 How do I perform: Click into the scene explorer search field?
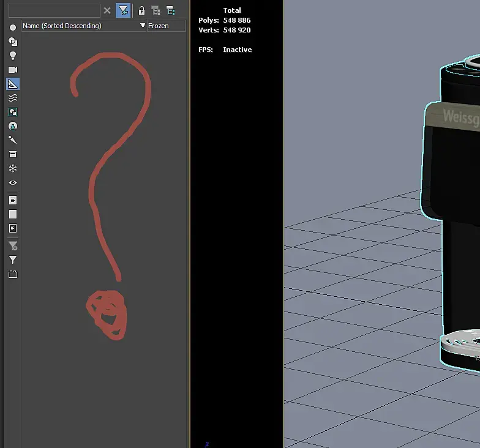click(54, 11)
